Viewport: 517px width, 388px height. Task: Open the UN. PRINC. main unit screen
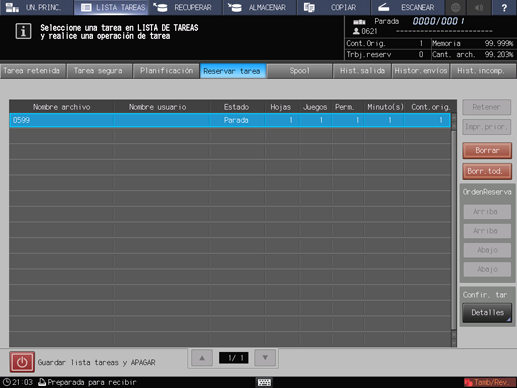pyautogui.click(x=37, y=7)
